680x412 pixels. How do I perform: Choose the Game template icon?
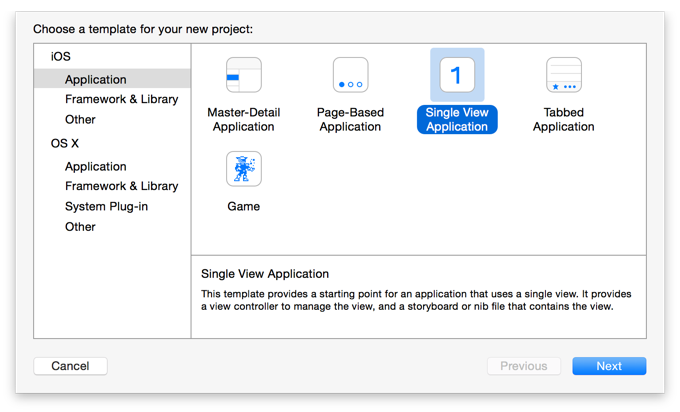tap(244, 169)
